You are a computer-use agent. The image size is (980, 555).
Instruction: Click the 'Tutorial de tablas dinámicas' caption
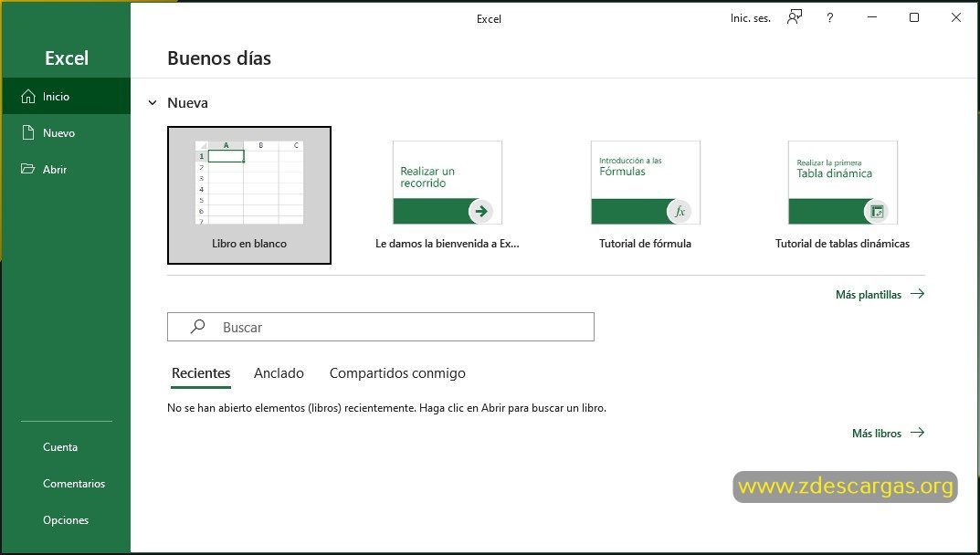coord(842,244)
